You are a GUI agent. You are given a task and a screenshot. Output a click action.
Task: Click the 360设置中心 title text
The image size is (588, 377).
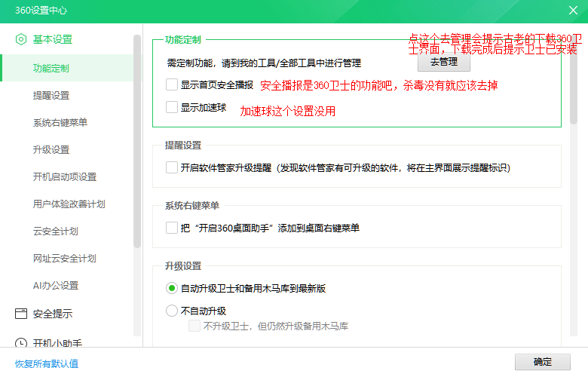[41, 11]
